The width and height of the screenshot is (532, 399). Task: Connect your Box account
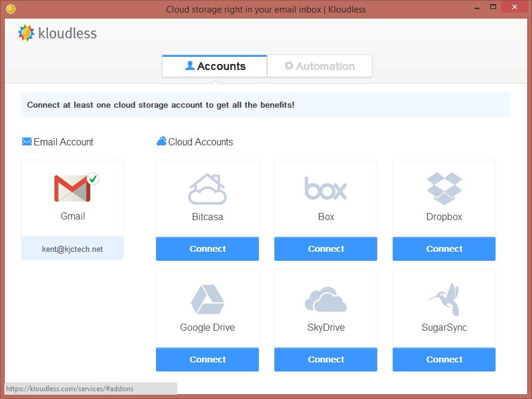[326, 249]
